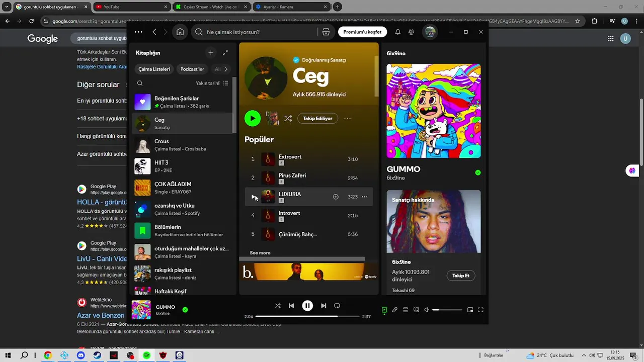Open the Crous playlist in library

[x=183, y=145]
